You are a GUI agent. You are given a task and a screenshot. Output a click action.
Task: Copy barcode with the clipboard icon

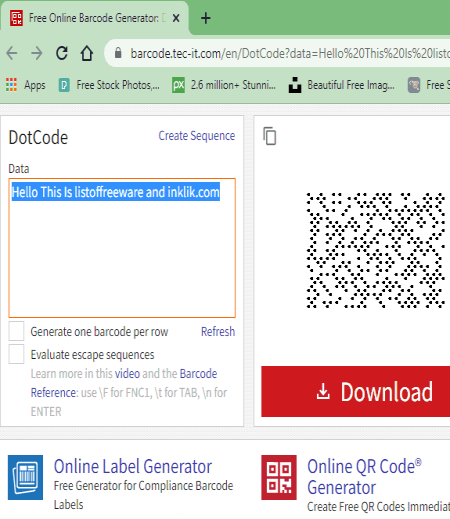coord(270,136)
